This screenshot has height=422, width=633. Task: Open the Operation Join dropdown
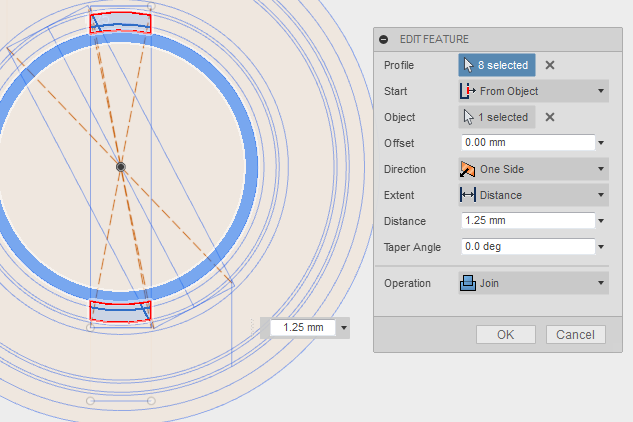(533, 283)
